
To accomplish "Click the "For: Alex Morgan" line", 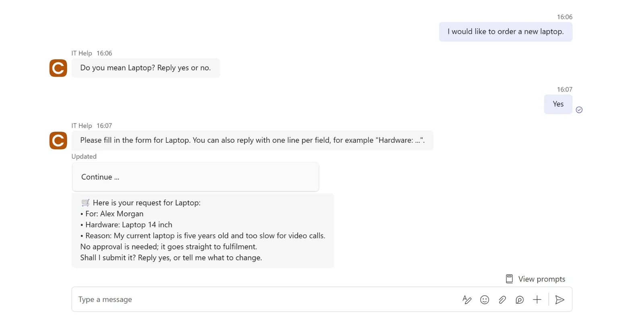I will pos(112,214).
